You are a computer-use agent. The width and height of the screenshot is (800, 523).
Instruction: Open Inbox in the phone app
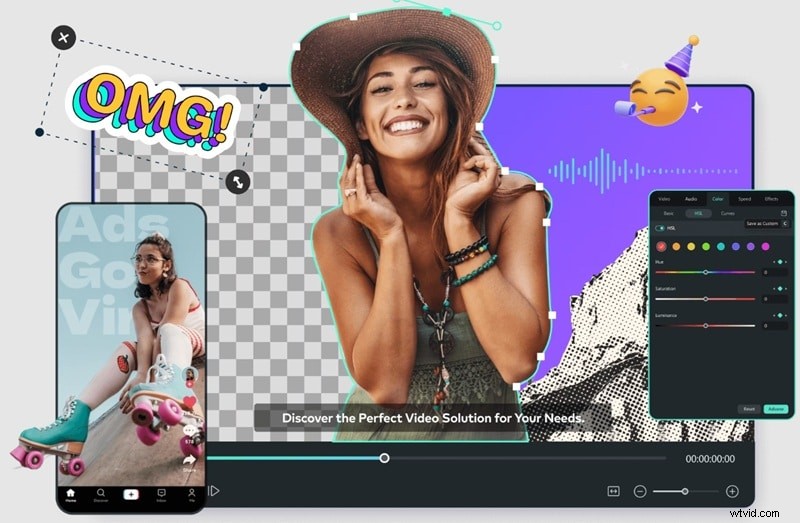[161, 495]
